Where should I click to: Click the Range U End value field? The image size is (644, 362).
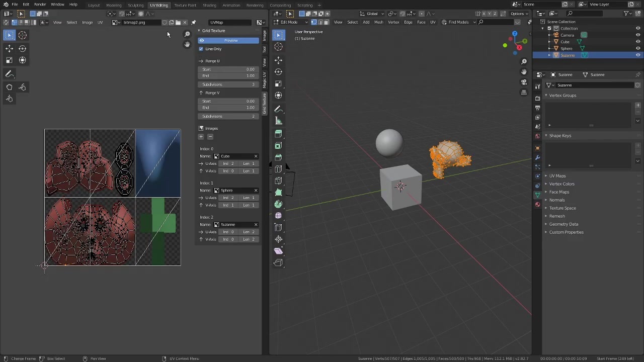[228, 76]
